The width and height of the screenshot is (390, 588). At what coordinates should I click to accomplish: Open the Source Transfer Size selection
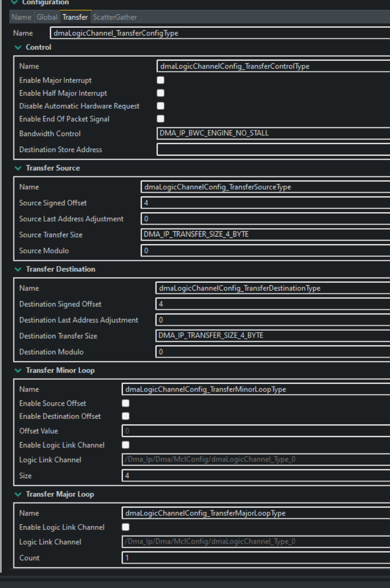(245, 235)
